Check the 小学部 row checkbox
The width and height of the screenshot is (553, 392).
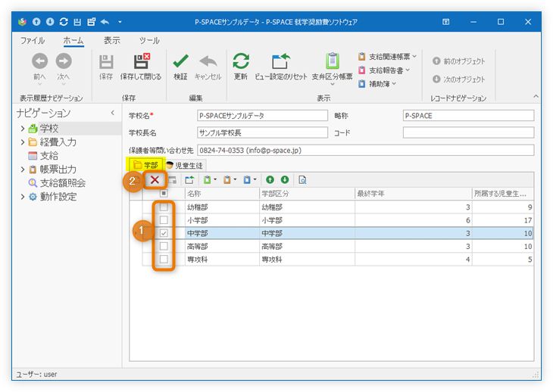[164, 220]
